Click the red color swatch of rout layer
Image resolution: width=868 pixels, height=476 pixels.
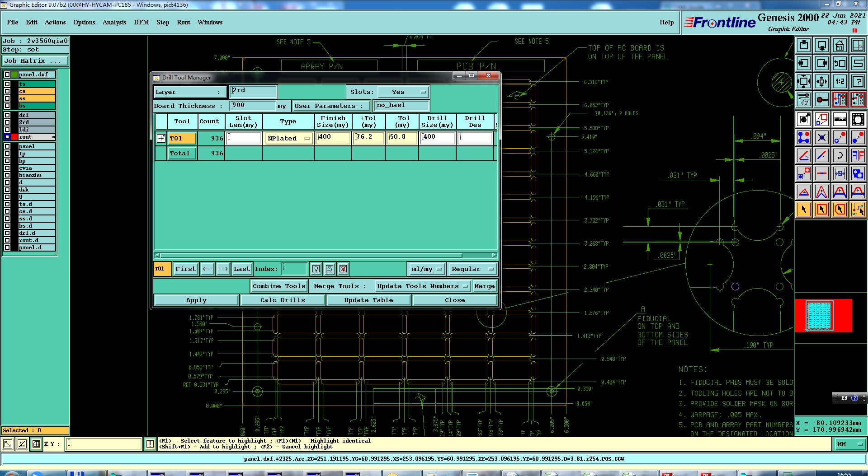(x=14, y=137)
